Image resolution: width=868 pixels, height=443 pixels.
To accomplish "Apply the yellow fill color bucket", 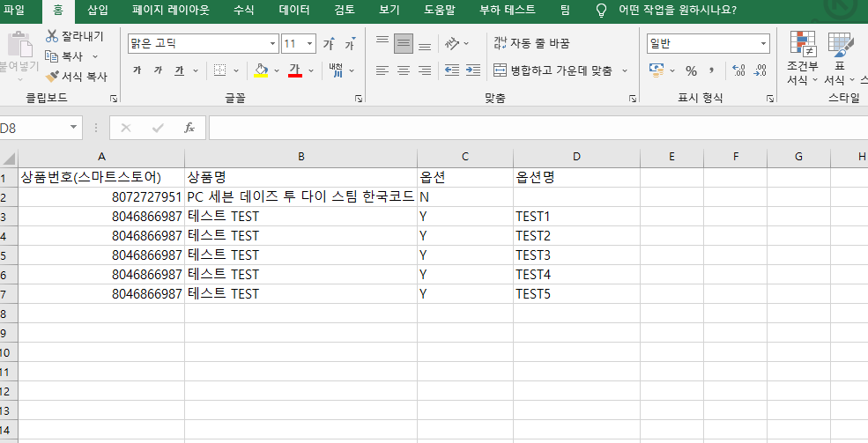I will click(x=260, y=70).
